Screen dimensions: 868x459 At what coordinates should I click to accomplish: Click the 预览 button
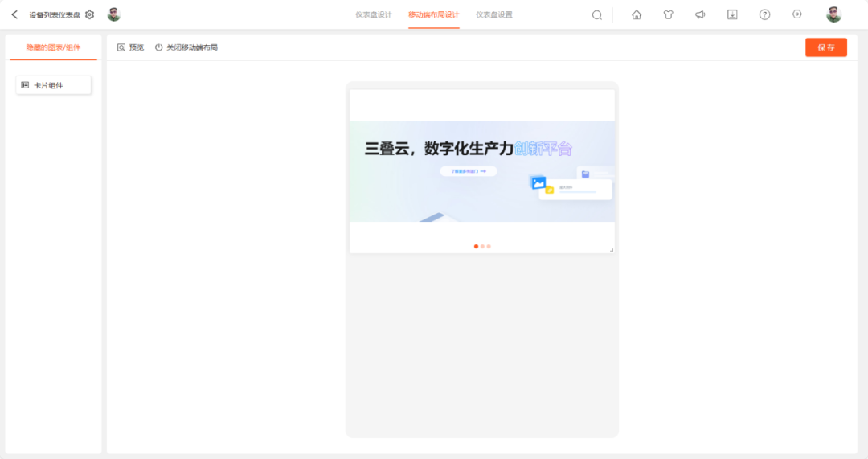coord(131,47)
